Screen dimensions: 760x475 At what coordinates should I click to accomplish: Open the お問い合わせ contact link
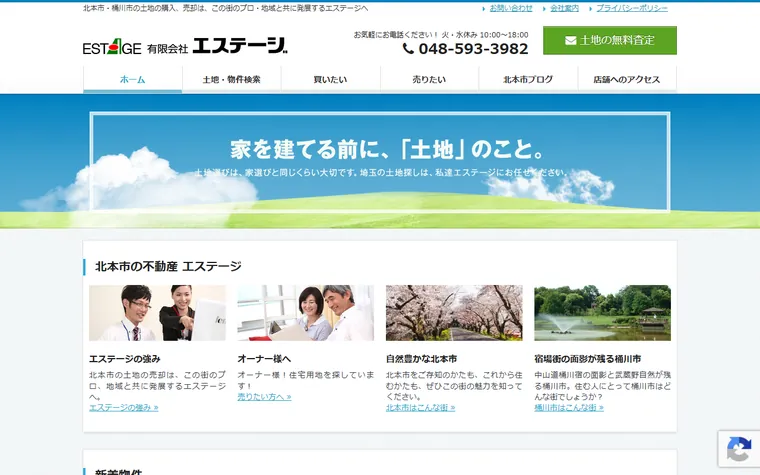click(x=511, y=8)
